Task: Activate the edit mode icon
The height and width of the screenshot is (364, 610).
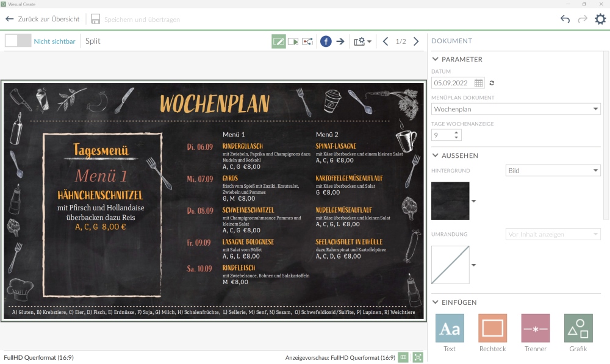Action: (278, 41)
